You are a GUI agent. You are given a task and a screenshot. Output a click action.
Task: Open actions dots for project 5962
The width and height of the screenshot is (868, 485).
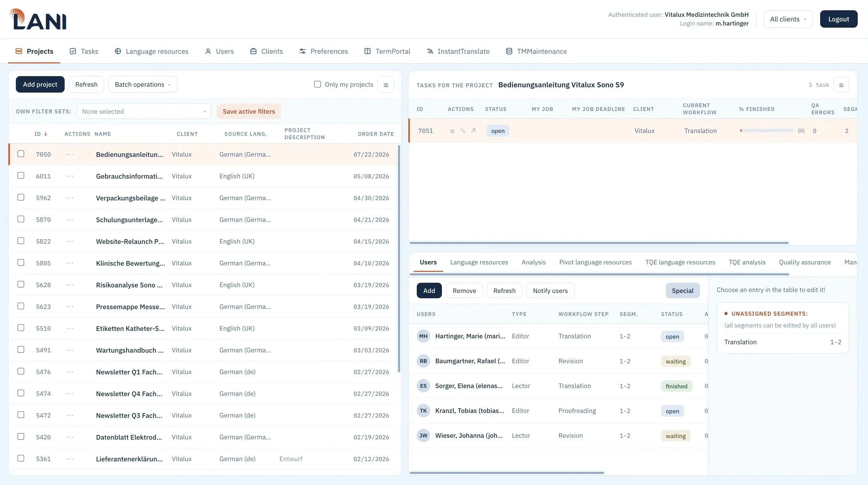tap(70, 198)
